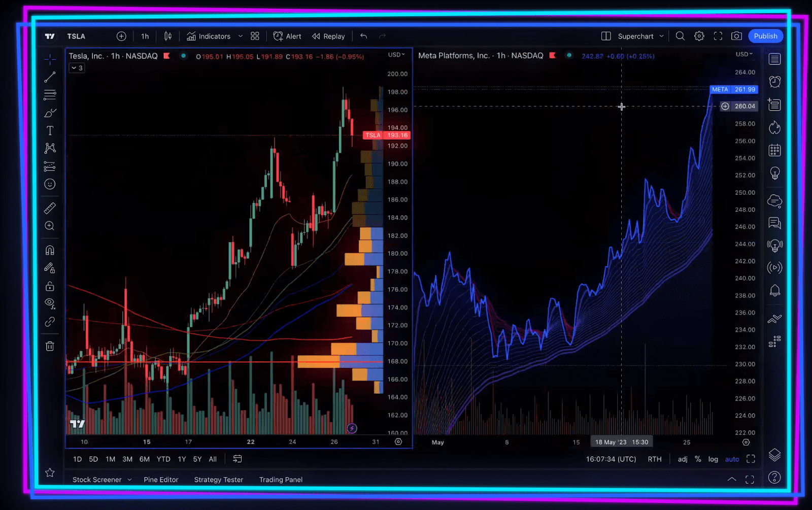Toggle the percent scale option
812x510 pixels.
pos(698,459)
